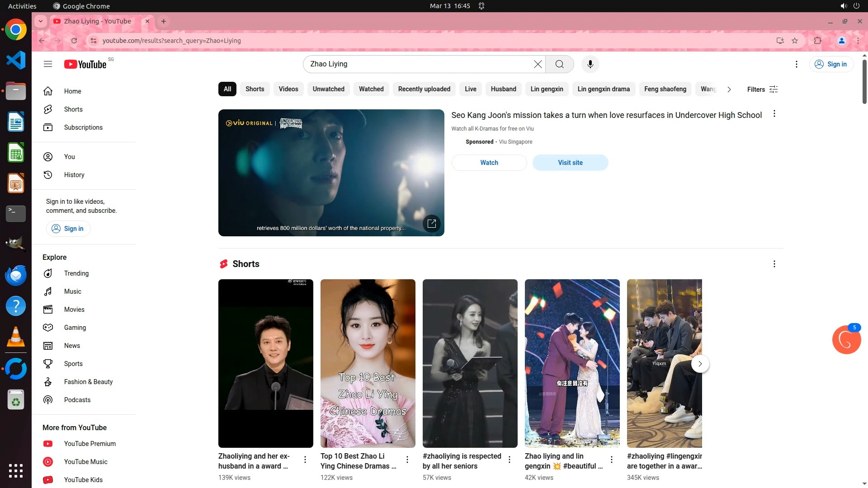Viewport: 868px width, 488px height.
Task: Expand filter chips with right chevron
Action: 729,89
